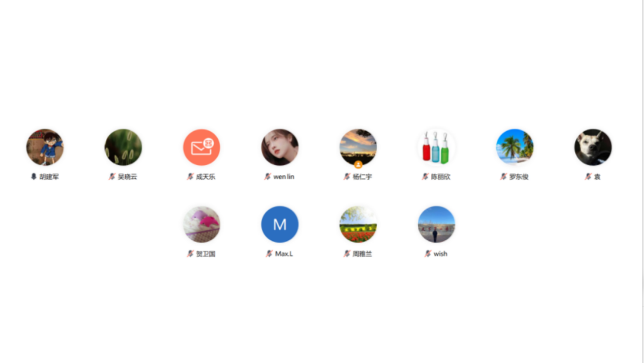The width and height of the screenshot is (644, 363).
Task: Click the muted mic icon beside 罗东俊
Action: click(504, 176)
